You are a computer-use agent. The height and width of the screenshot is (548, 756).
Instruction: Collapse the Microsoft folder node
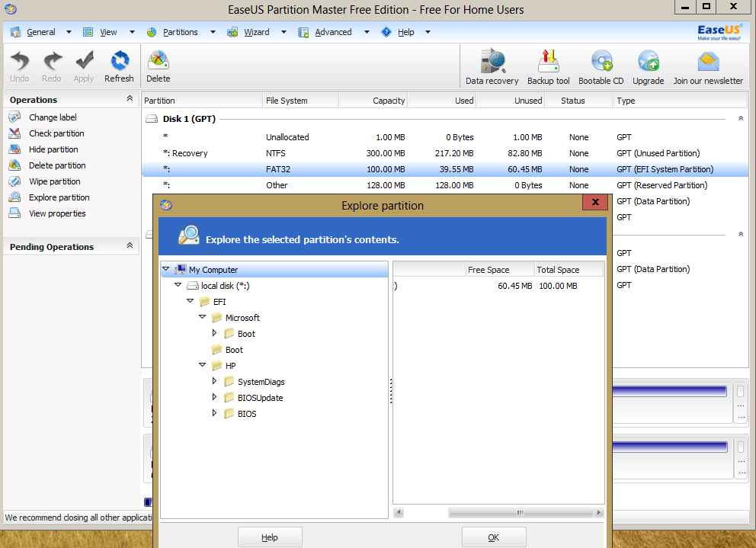point(203,317)
